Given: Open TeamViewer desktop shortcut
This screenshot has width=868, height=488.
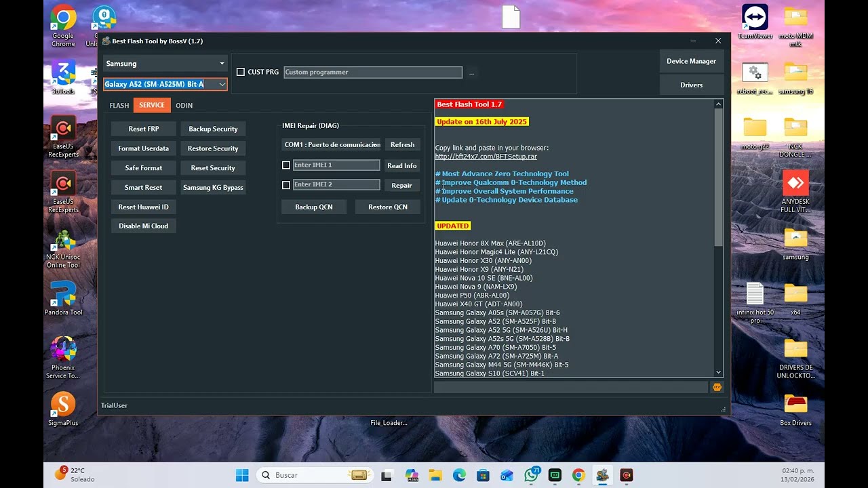Looking at the screenshot, I should click(x=755, y=22).
